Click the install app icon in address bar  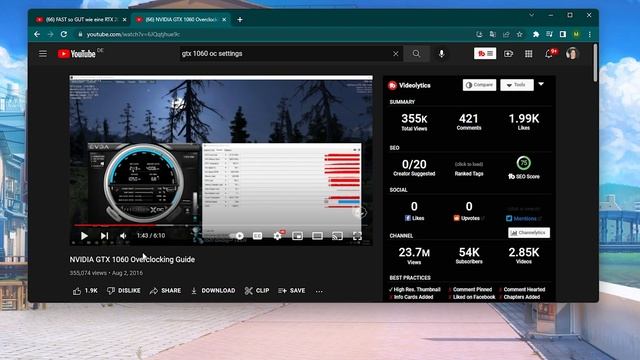point(479,34)
